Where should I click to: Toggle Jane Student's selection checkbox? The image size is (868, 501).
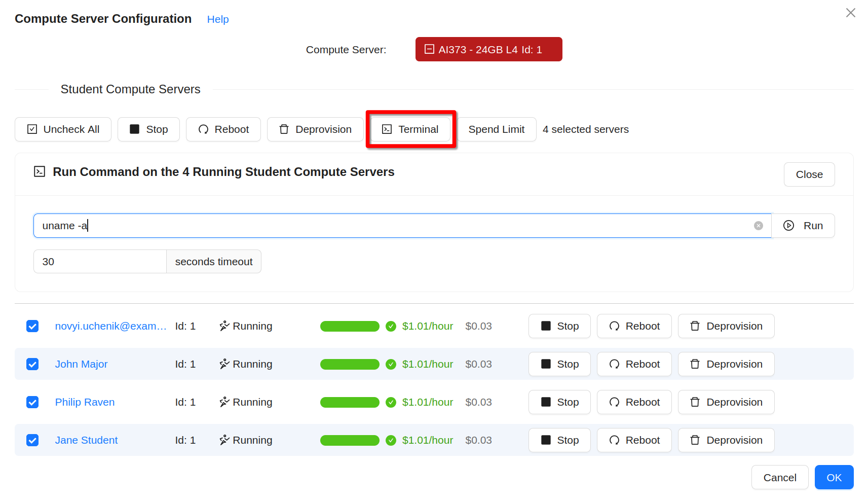pos(32,440)
